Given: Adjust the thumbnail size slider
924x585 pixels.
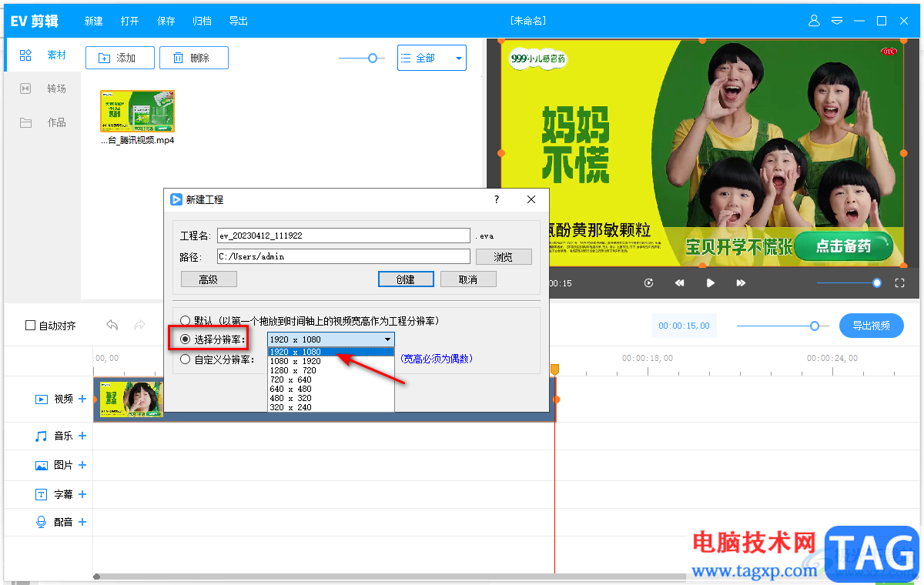Looking at the screenshot, I should pyautogui.click(x=373, y=58).
